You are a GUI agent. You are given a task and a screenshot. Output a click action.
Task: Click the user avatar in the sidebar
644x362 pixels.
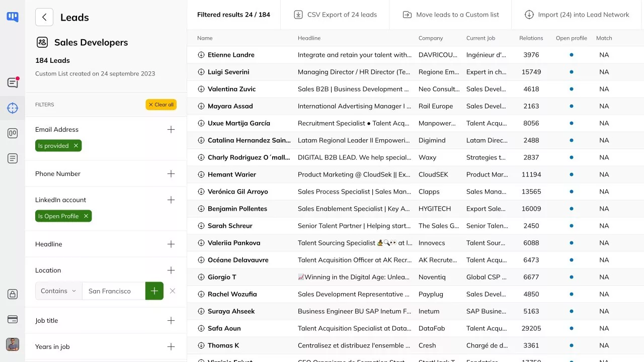(13, 344)
